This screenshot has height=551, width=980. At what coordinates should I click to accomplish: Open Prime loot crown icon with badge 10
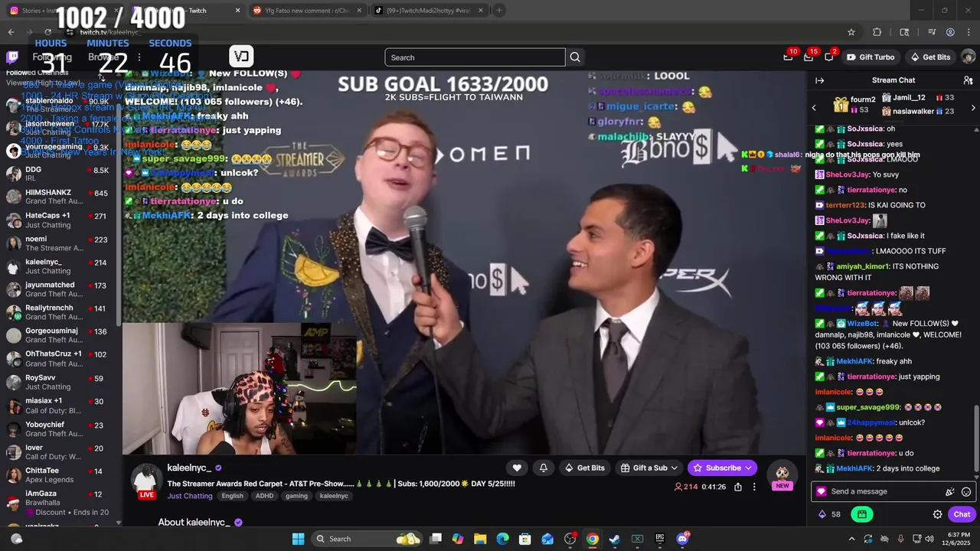click(788, 57)
